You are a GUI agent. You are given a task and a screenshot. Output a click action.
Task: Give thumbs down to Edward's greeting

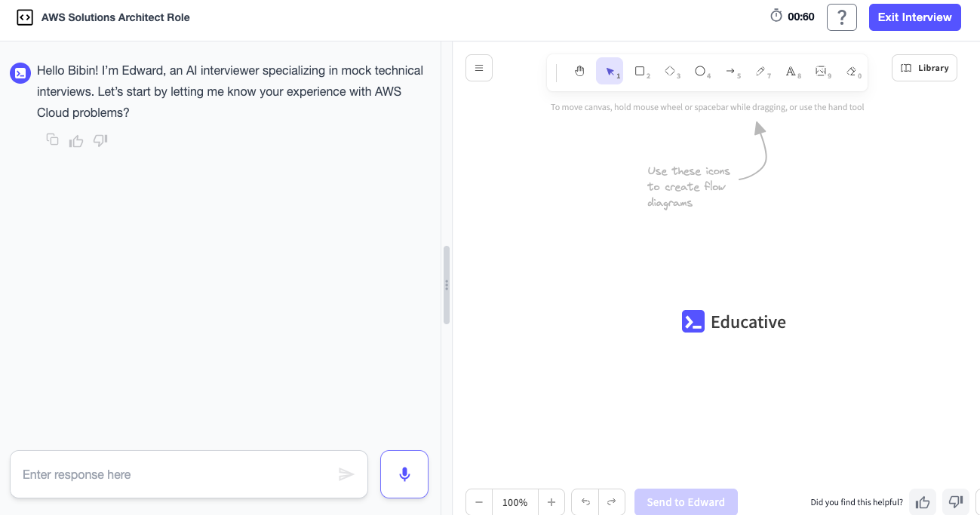click(100, 140)
